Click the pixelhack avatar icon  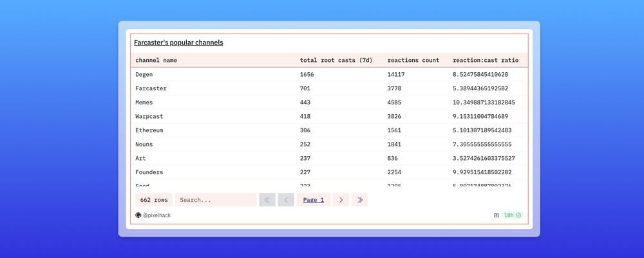coord(138,215)
